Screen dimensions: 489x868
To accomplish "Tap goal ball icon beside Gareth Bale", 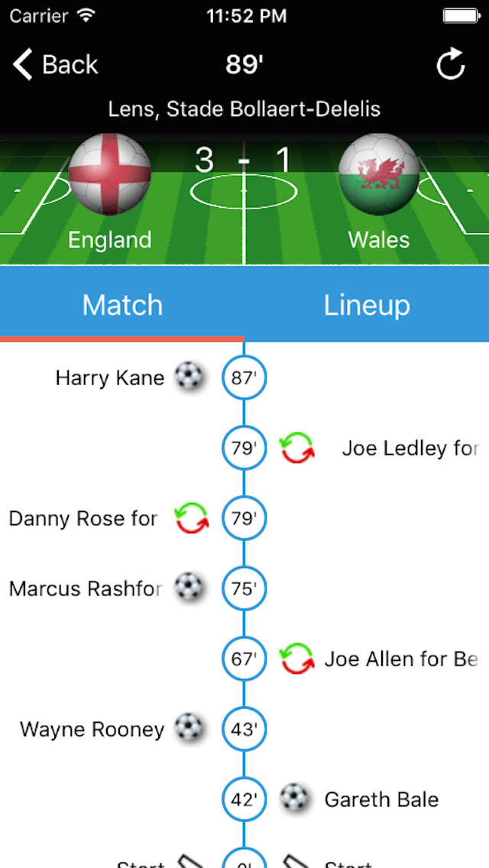I will pos(295,799).
